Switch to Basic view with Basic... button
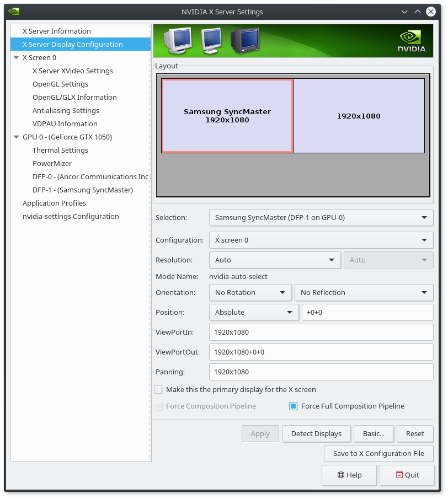448x499 pixels. (374, 434)
